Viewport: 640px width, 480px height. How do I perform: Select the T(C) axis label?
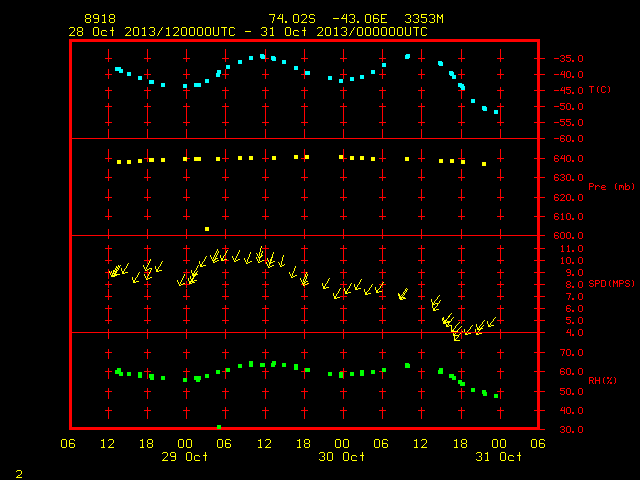click(600, 90)
